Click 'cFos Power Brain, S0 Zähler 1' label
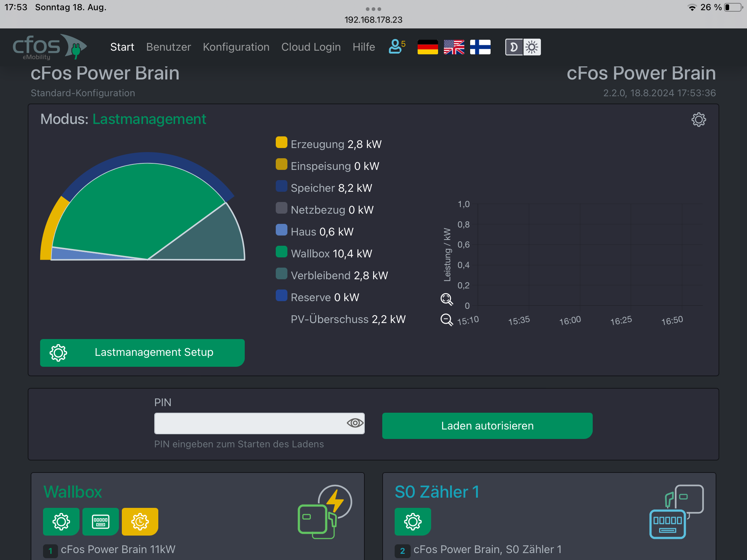Viewport: 747px width, 560px height. click(488, 549)
